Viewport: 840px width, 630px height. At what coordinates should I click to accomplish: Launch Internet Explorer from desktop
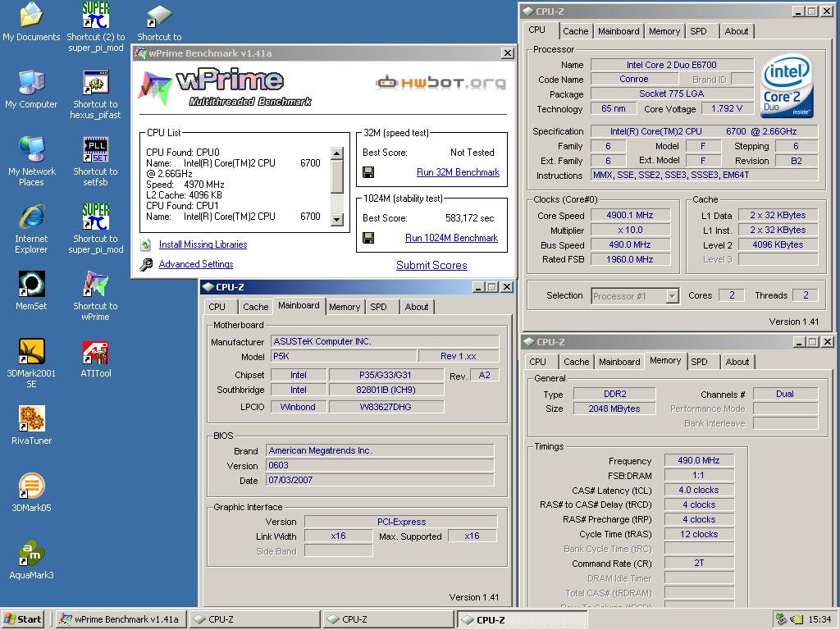point(31,229)
